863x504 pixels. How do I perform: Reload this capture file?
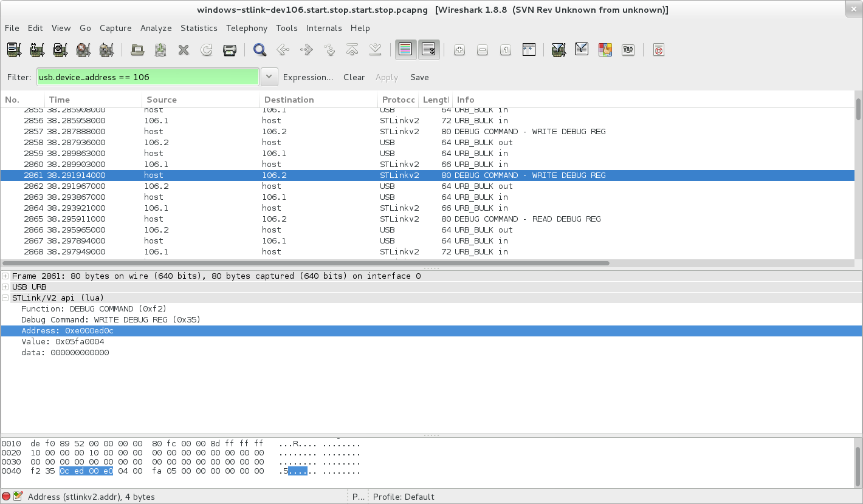pos(207,50)
